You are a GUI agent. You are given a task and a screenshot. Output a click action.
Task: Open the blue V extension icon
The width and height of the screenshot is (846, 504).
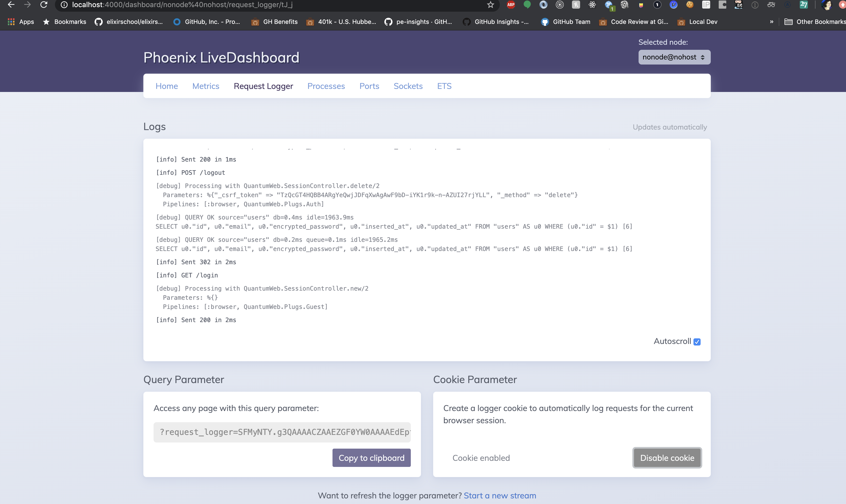pos(673,5)
